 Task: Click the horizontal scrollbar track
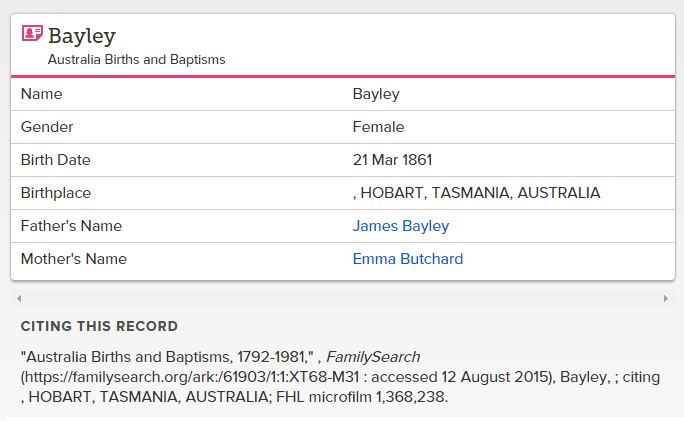pyautogui.click(x=342, y=298)
